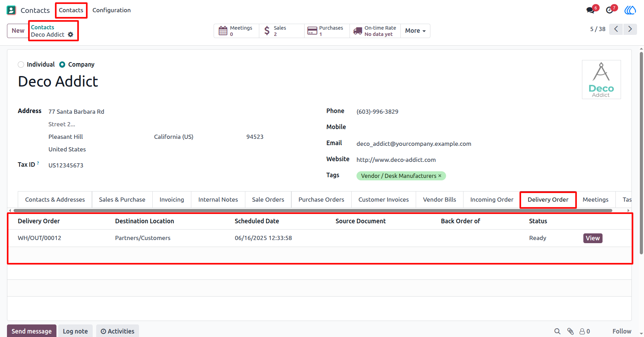
Task: Click the empty Mobile field
Action: (488, 127)
